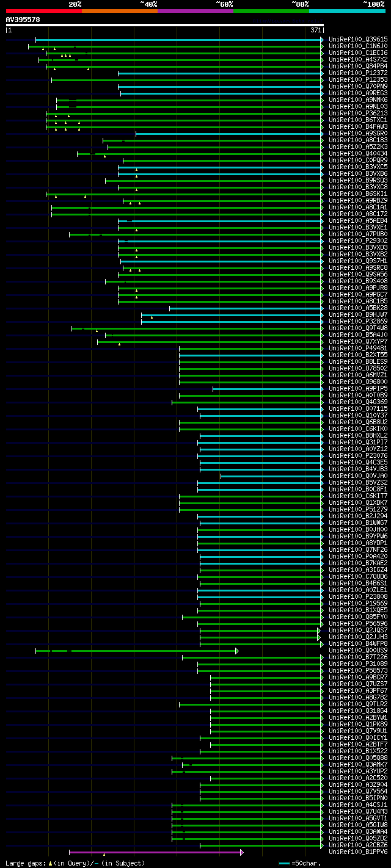Click the cyan ~100% identity legend segment
The image size is (391, 868).
click(347, 10)
